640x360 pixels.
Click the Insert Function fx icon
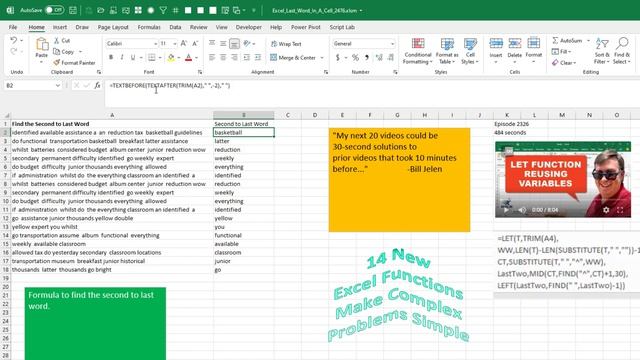[x=97, y=85]
